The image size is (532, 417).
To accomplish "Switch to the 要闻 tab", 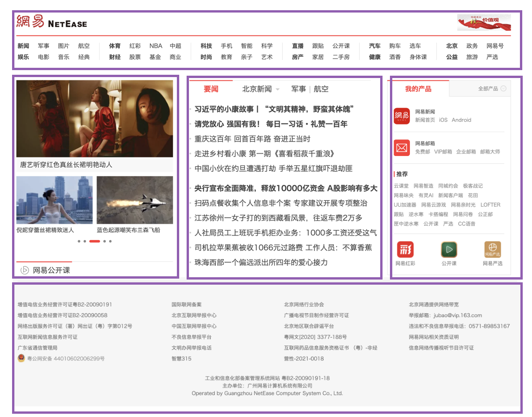I will (211, 89).
